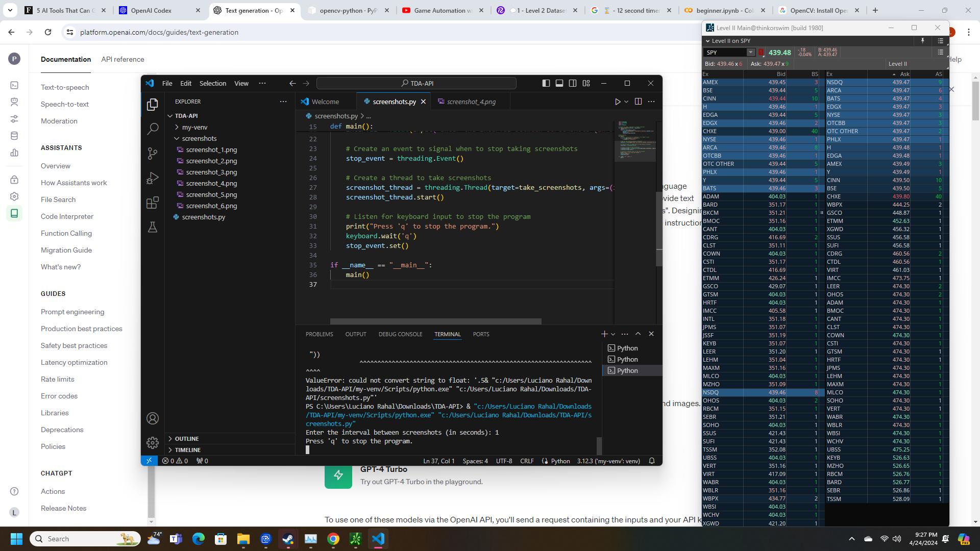Show errors and warnings count in status bar
This screenshot has height=551, width=980.
[175, 461]
